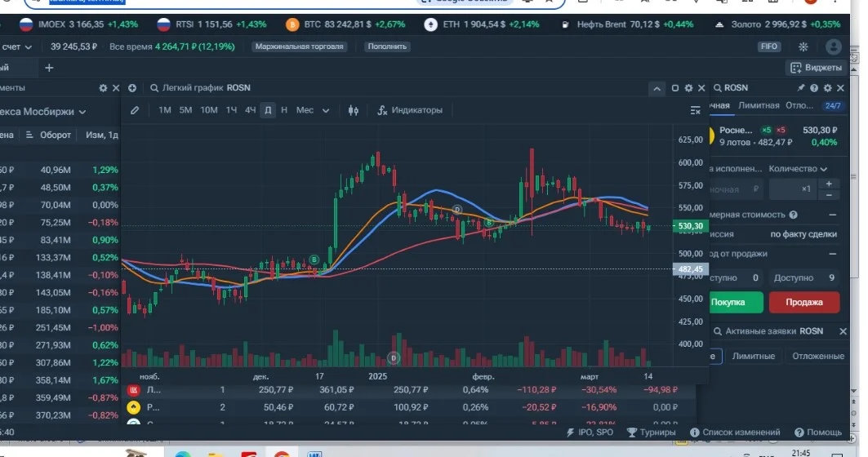Decrease quantity with the minus stepper
The image size is (868, 457).
tap(829, 195)
